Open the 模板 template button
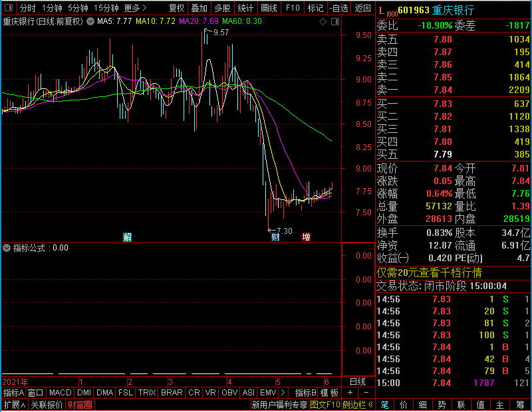 (329, 393)
